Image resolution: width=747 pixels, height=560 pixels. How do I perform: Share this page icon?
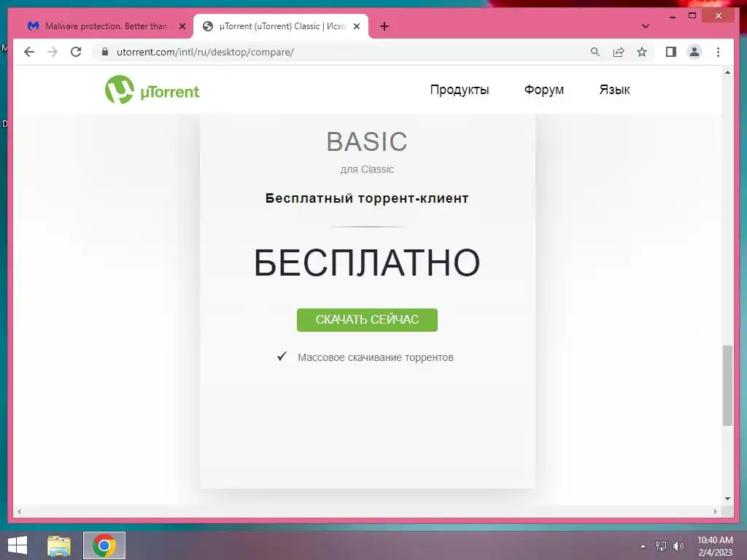point(619,52)
